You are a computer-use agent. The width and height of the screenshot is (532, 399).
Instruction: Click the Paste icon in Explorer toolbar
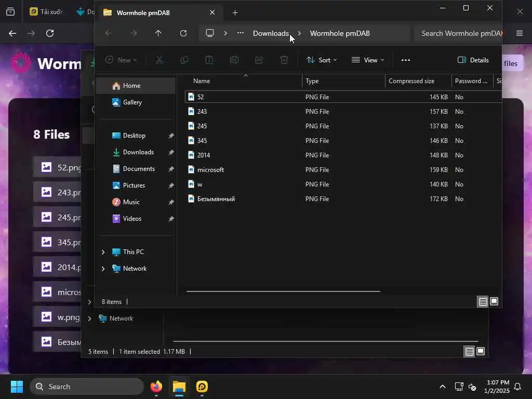pyautogui.click(x=209, y=60)
